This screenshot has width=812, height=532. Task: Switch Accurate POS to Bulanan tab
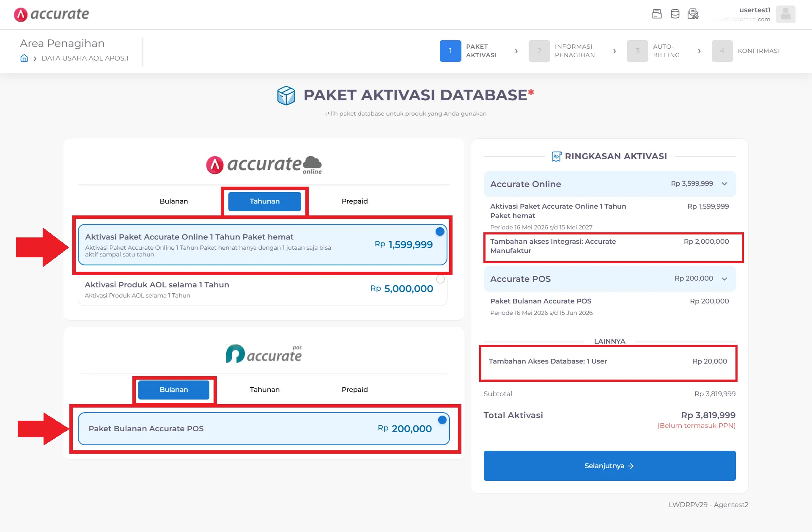coord(174,390)
